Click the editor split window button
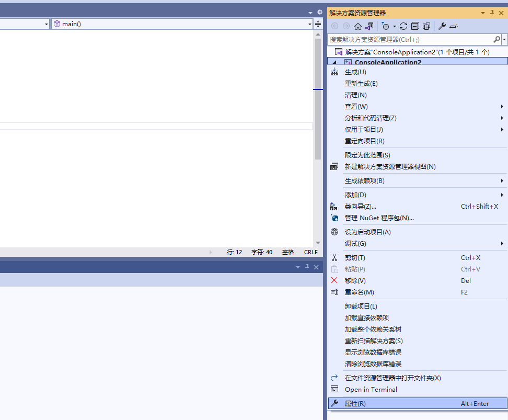 pyautogui.click(x=318, y=24)
